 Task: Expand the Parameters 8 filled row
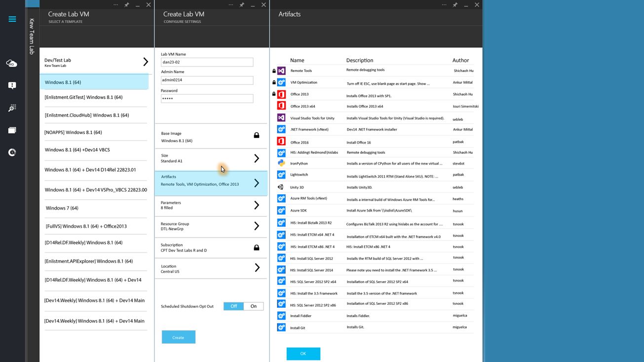pyautogui.click(x=211, y=205)
